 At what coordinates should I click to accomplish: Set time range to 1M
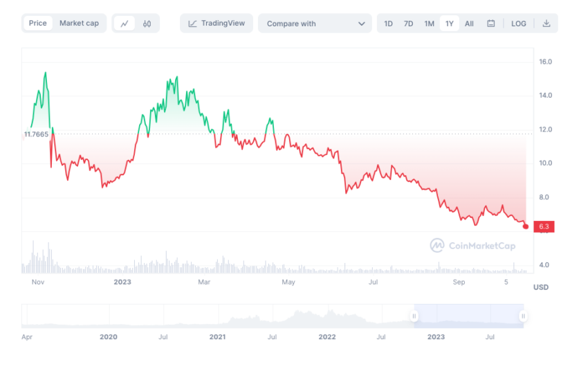pos(430,24)
